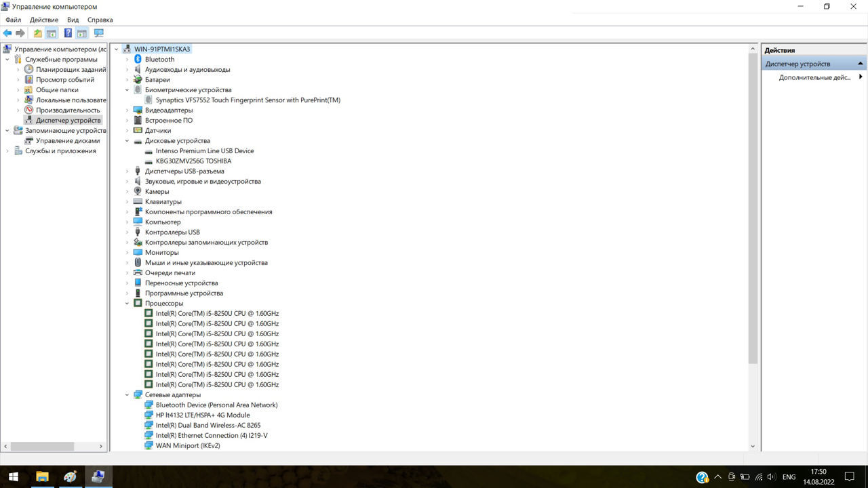This screenshot has height=488, width=868.
Task: Click the scan for hardware changes monitor icon
Action: click(99, 33)
